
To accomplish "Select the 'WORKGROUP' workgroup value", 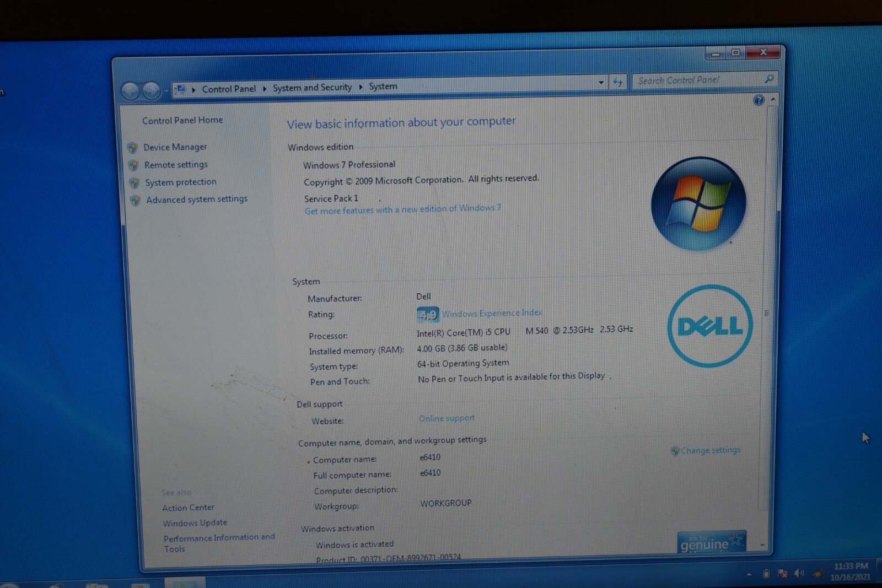I will 446,503.
